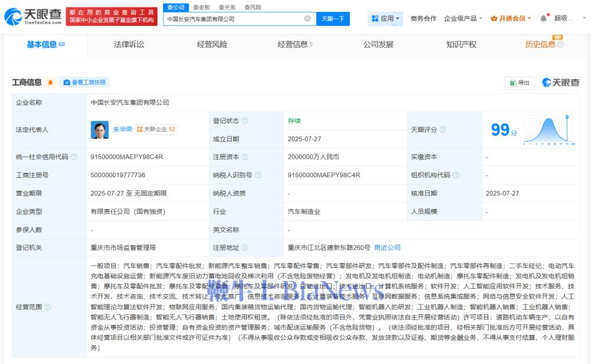
Task: Open the help icon next to 登记状态
Action: pyautogui.click(x=245, y=121)
